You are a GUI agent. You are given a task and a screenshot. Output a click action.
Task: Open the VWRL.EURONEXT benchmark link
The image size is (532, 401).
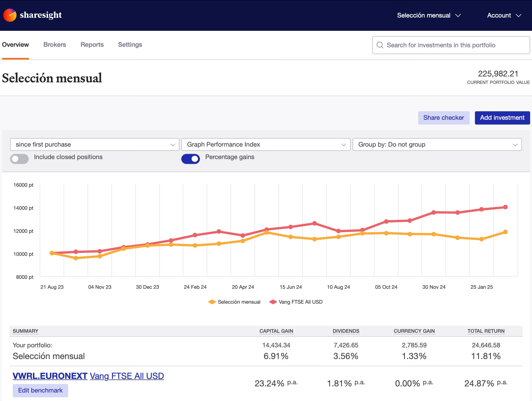tap(50, 376)
